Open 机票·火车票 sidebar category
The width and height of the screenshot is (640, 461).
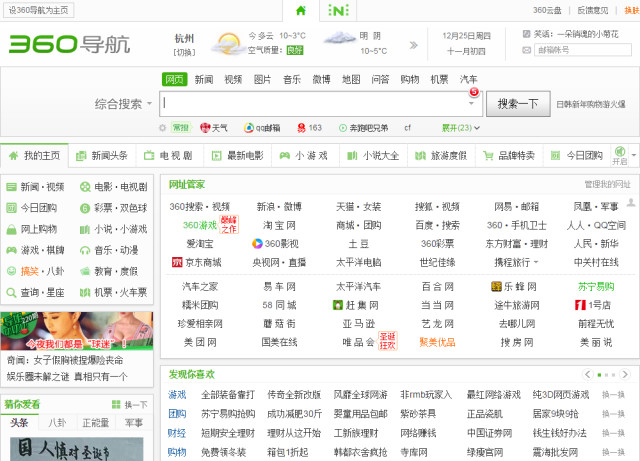point(113,292)
